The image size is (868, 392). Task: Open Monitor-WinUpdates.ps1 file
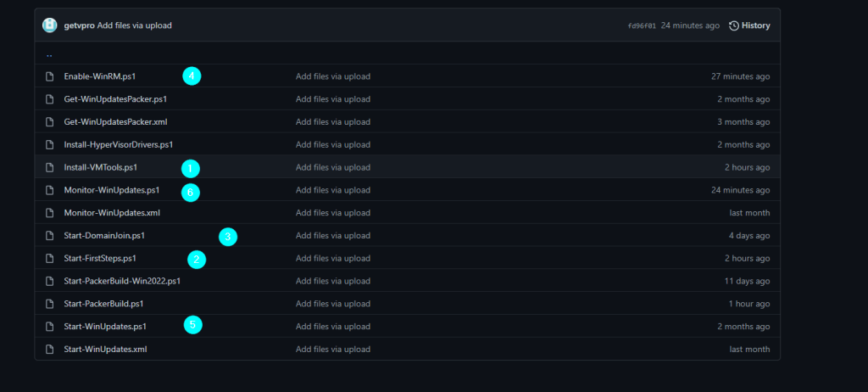(111, 190)
